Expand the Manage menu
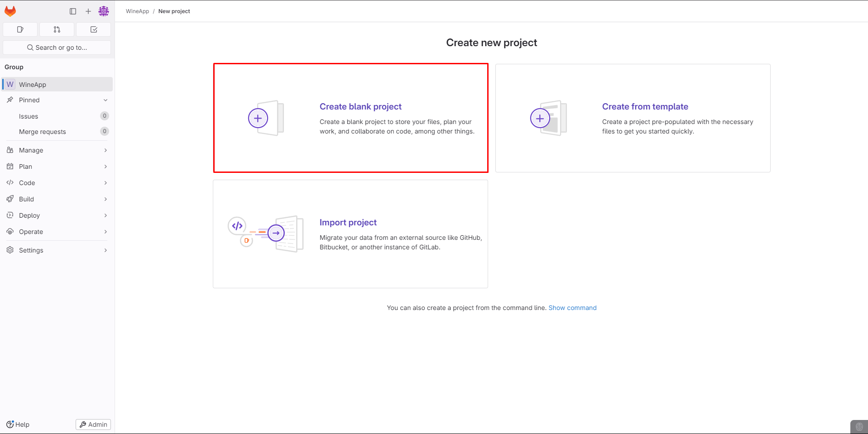The image size is (868, 434). (x=57, y=150)
